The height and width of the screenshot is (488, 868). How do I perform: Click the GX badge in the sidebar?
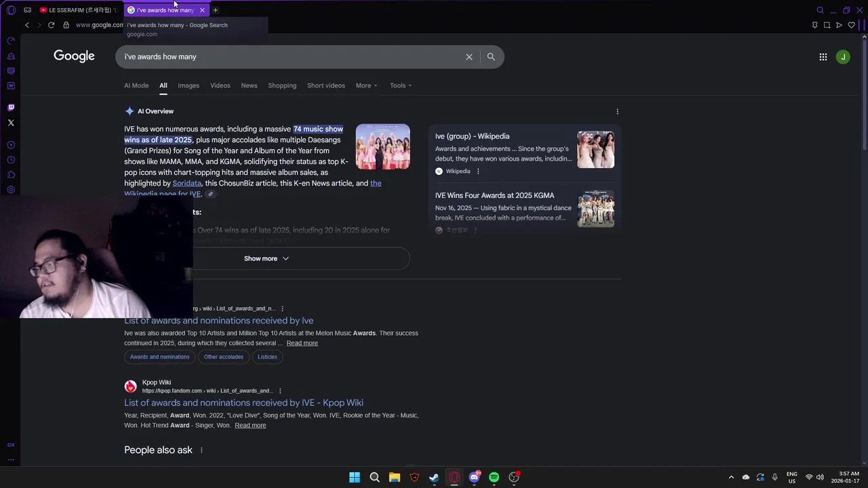click(x=11, y=445)
